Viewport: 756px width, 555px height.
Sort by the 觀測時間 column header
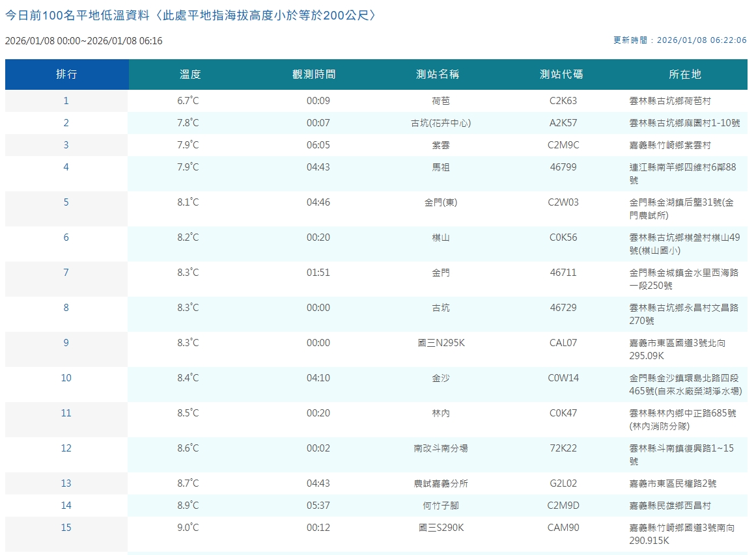point(314,74)
